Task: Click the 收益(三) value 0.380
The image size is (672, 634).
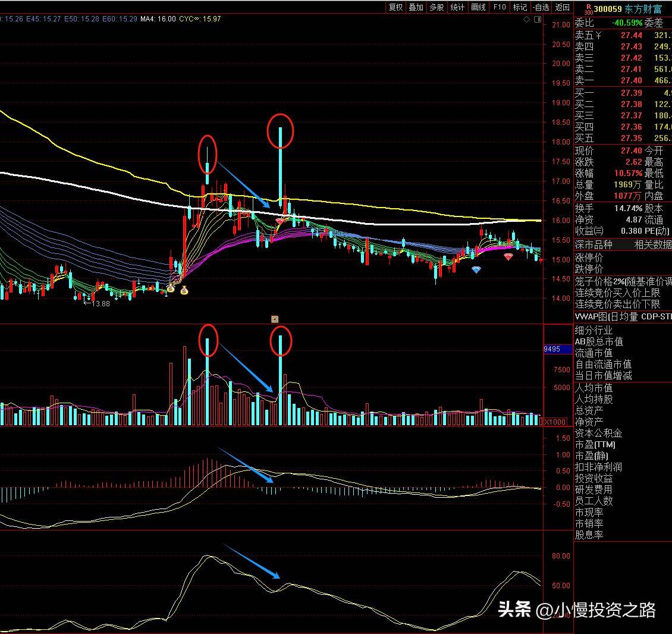Action: click(x=632, y=231)
